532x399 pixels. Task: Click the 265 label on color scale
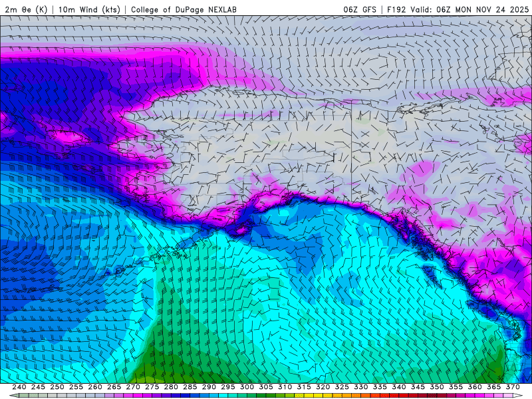[x=114, y=387]
